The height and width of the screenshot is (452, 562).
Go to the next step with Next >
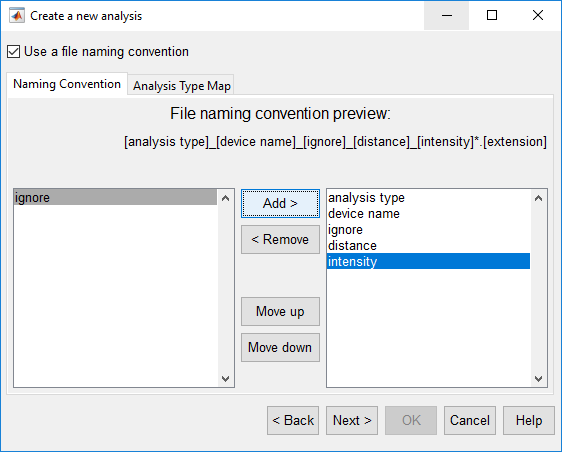tap(352, 420)
